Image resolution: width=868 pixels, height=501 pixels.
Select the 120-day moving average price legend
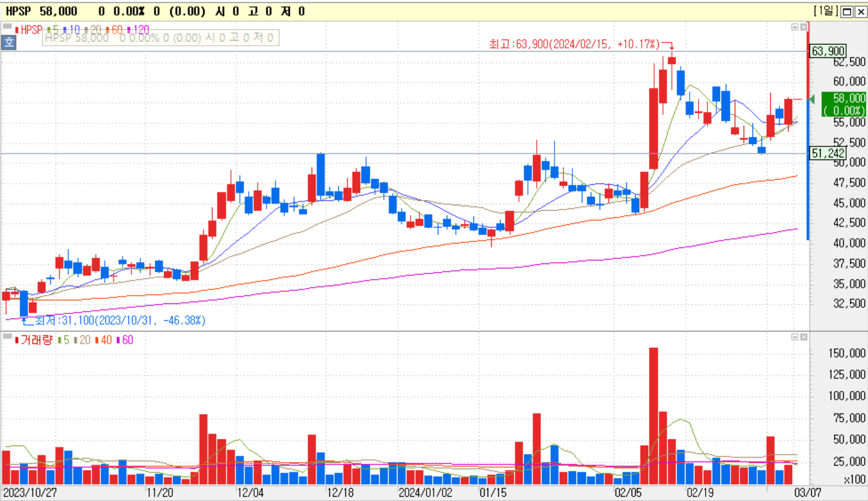tap(138, 30)
